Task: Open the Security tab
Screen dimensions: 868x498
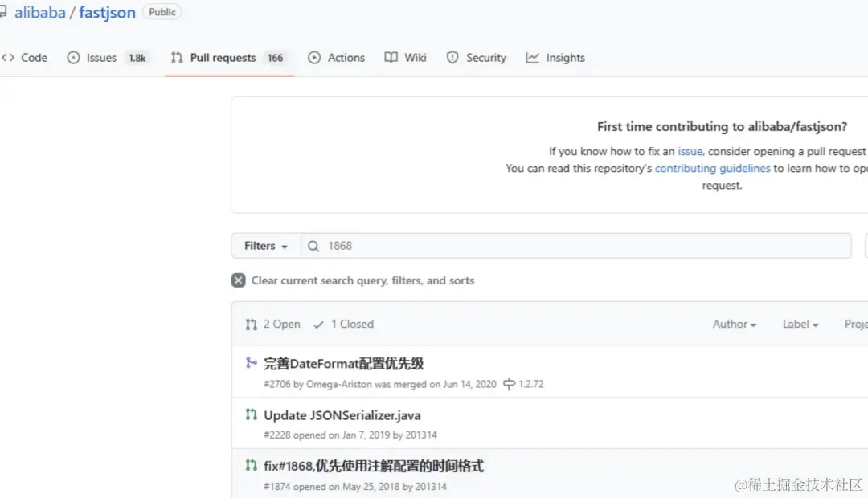Action: (x=477, y=58)
